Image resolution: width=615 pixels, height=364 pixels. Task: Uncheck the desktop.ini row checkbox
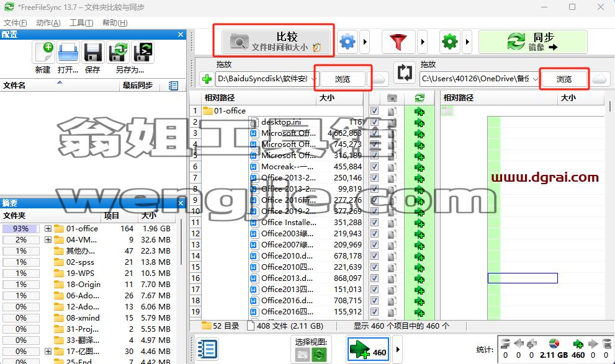pyautogui.click(x=375, y=122)
